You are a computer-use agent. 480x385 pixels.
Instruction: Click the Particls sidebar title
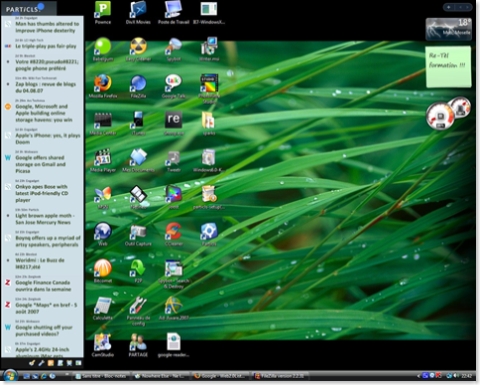[22, 9]
